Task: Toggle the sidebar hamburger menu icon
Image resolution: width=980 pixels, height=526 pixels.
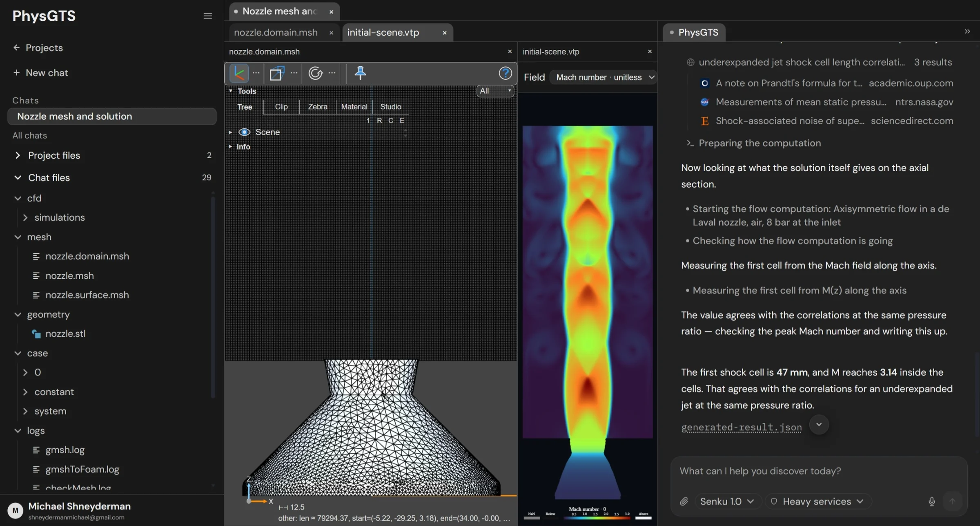Action: 207,16
